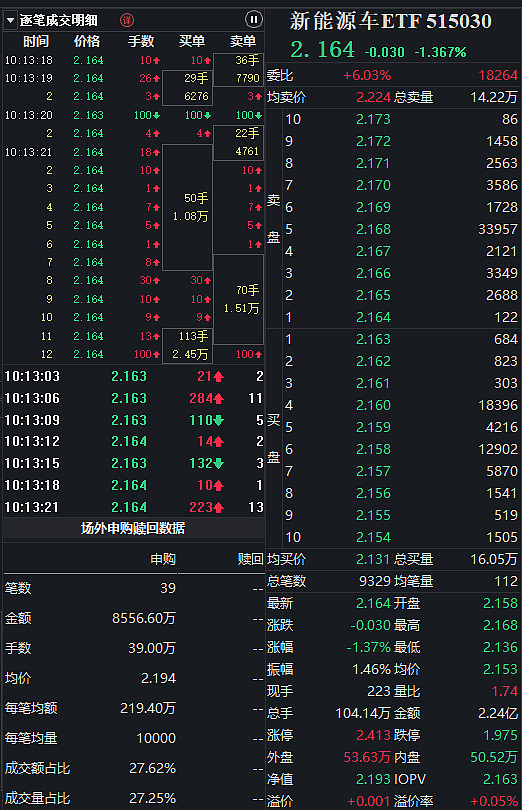Click sell level 5 volume 33957
The width and height of the screenshot is (522, 810).
[498, 229]
